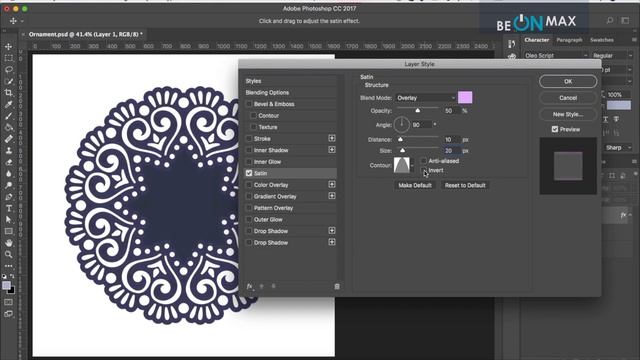Click the Make Default button

pyautogui.click(x=415, y=185)
